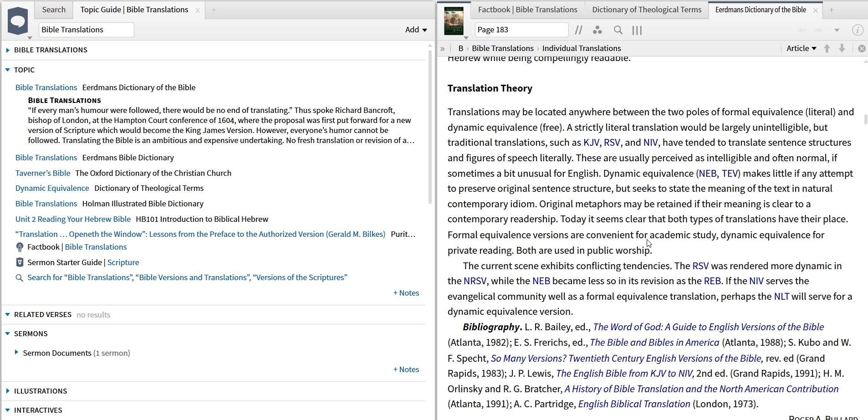Open the Eerdmans Dictionary book cover menu

coord(454,21)
